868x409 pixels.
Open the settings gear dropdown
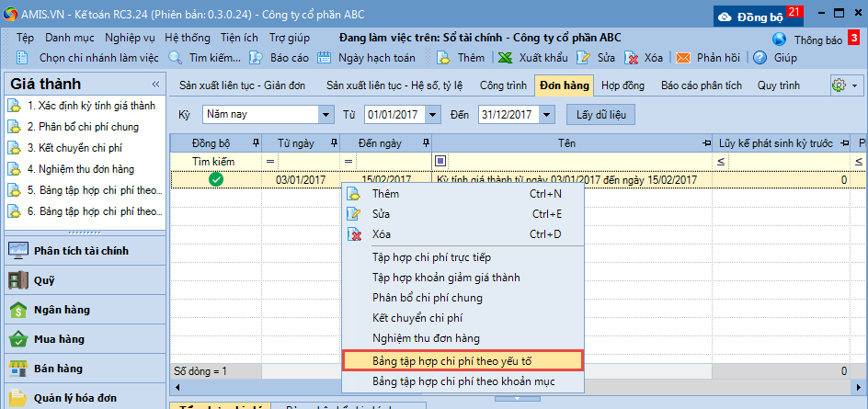845,85
